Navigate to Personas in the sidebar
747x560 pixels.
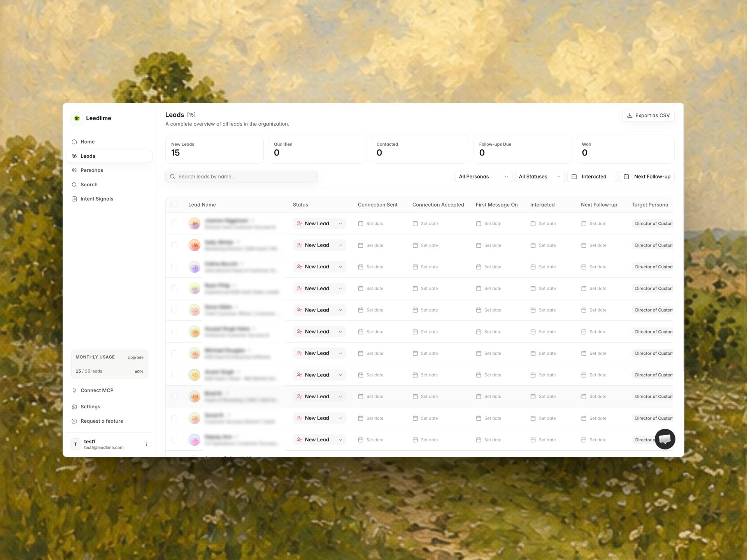coord(109,170)
